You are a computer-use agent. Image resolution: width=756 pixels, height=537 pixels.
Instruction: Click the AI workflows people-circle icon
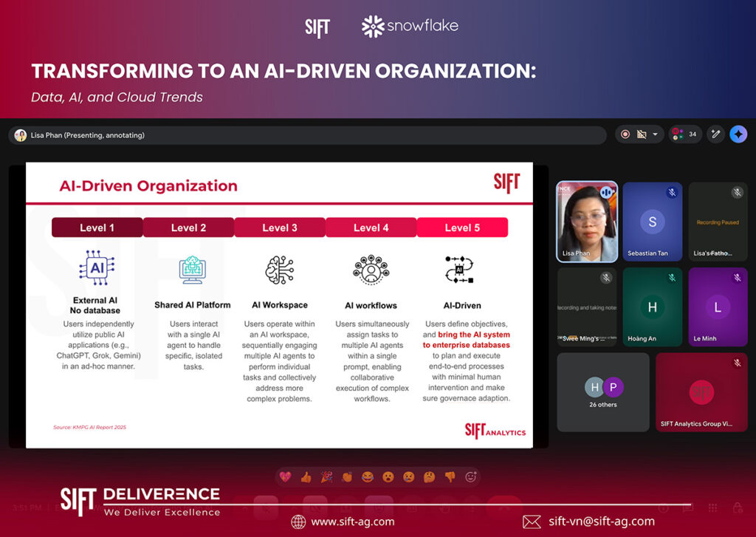371,270
